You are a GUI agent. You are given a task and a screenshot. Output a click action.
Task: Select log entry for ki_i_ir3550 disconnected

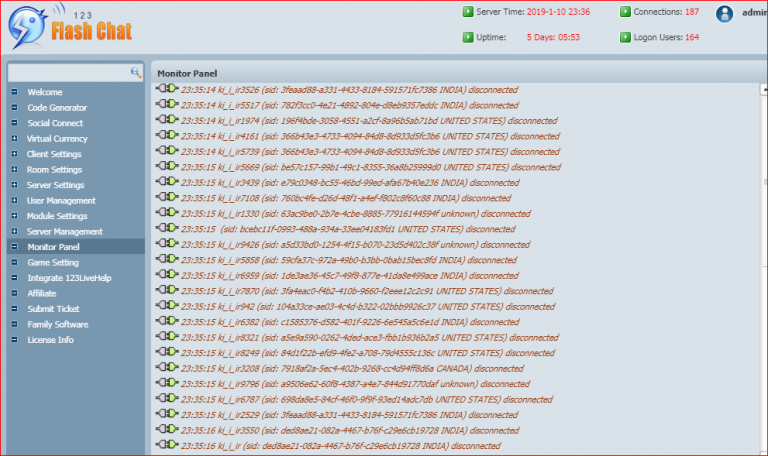(350, 431)
